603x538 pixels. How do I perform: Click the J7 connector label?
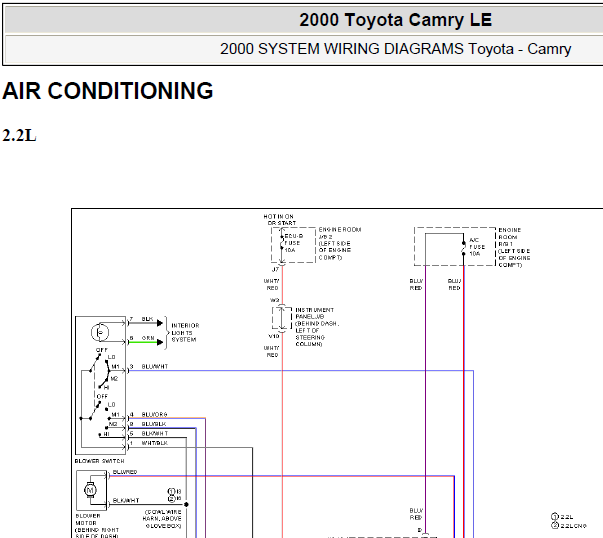click(x=275, y=269)
